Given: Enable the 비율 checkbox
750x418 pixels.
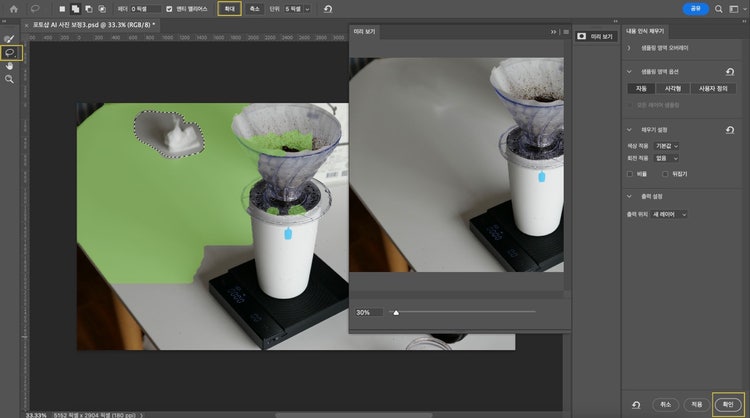Looking at the screenshot, I should [630, 174].
